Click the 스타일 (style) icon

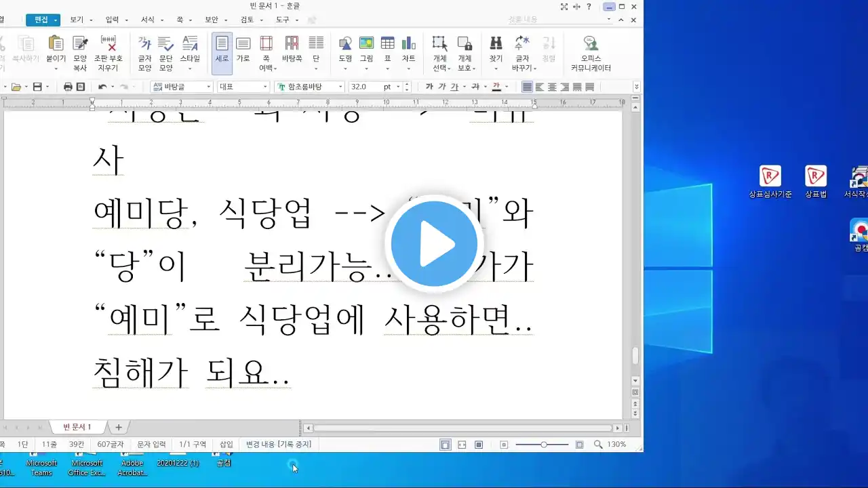[x=190, y=43]
